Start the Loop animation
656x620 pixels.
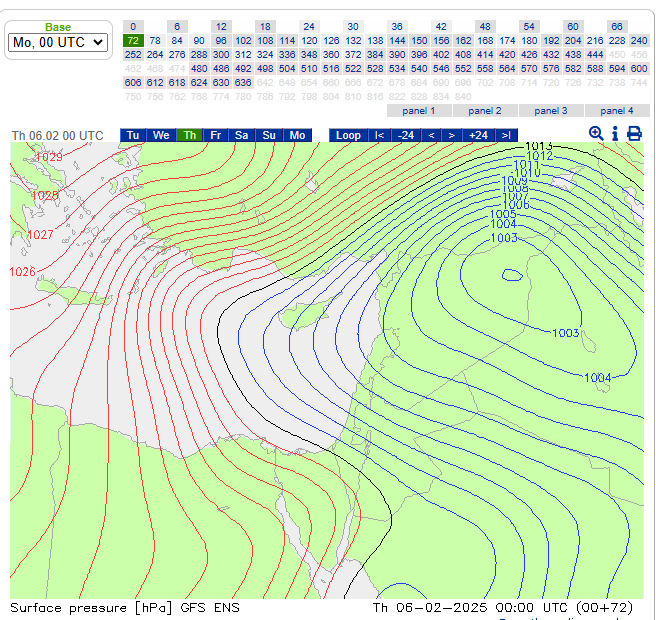348,135
